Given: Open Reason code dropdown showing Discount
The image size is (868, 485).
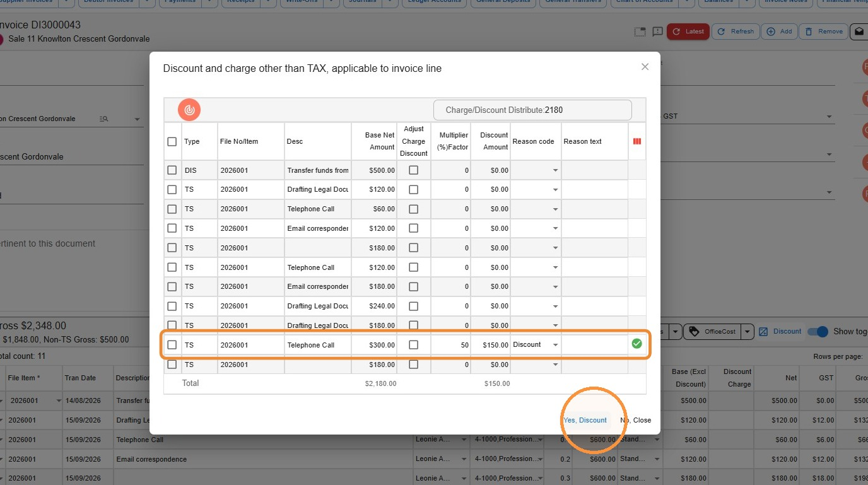Looking at the screenshot, I should (555, 345).
